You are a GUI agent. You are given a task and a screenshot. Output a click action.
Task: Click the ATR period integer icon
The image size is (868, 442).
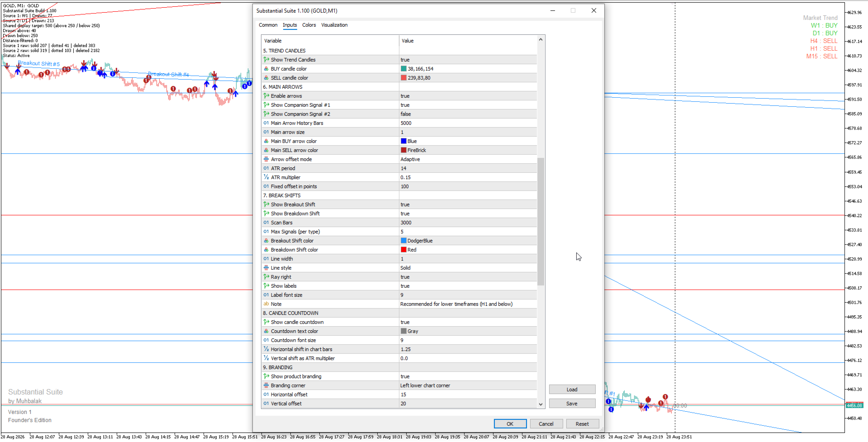266,168
